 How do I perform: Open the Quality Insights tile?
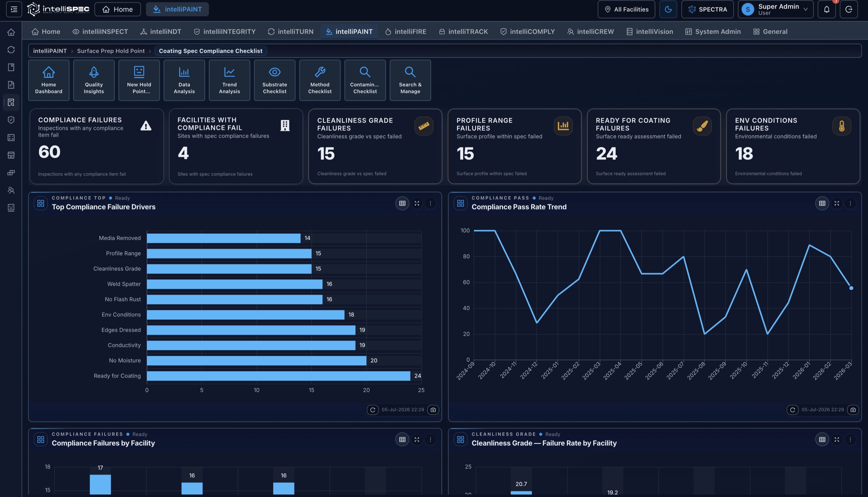[x=94, y=80]
